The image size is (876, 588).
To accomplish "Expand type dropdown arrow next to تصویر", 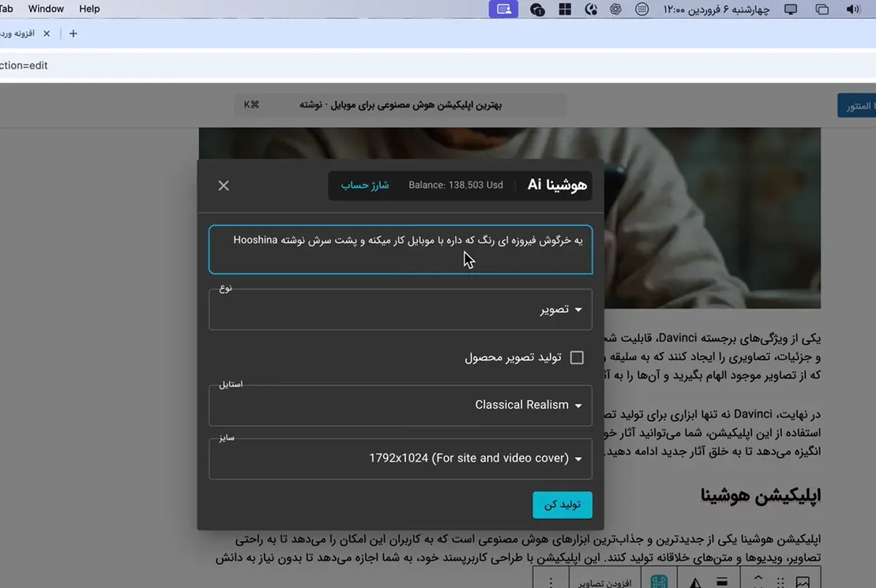I will point(578,310).
